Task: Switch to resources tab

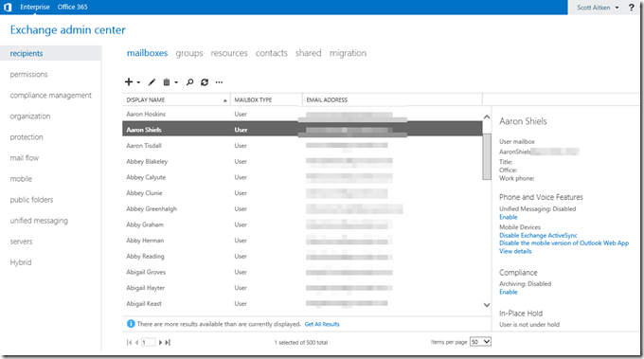Action: (229, 53)
